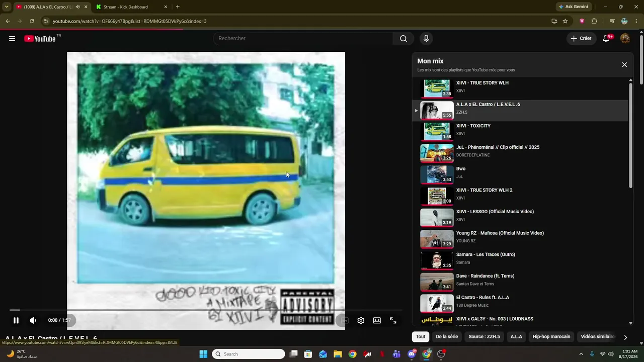Play XIIVI - TRUE STORY WLH from the mix
644x362 pixels.
pos(520,89)
